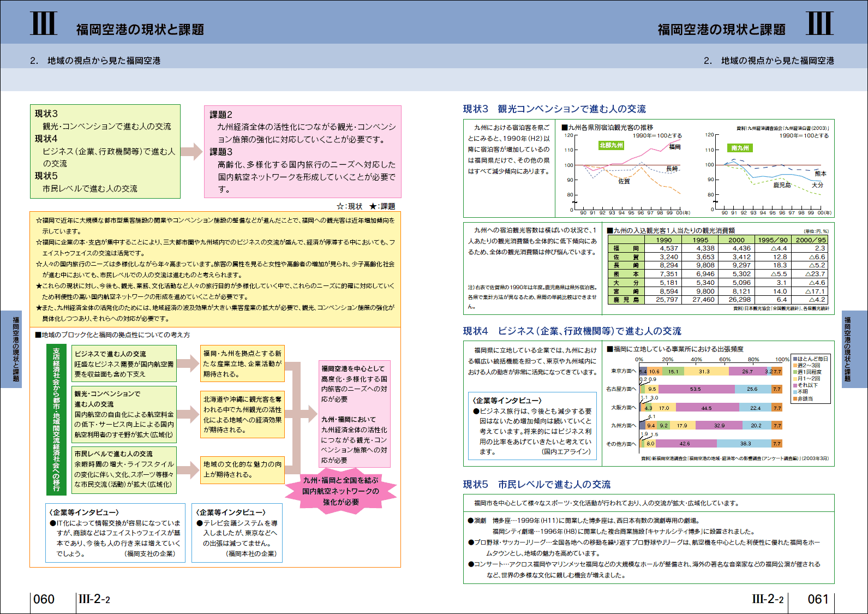Viewport: 868px width, 614px height.
Task: Click the section heading 現状5 市民レベルで進む人の交流
Action: pos(537,485)
